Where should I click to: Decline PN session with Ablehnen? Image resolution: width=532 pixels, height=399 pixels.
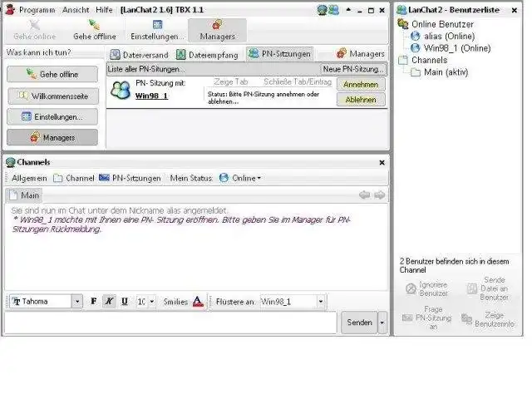pyautogui.click(x=361, y=100)
